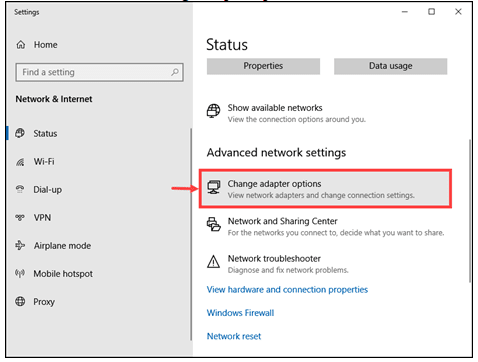
Task: Click the Network troubleshooter warning icon
Action: [213, 262]
